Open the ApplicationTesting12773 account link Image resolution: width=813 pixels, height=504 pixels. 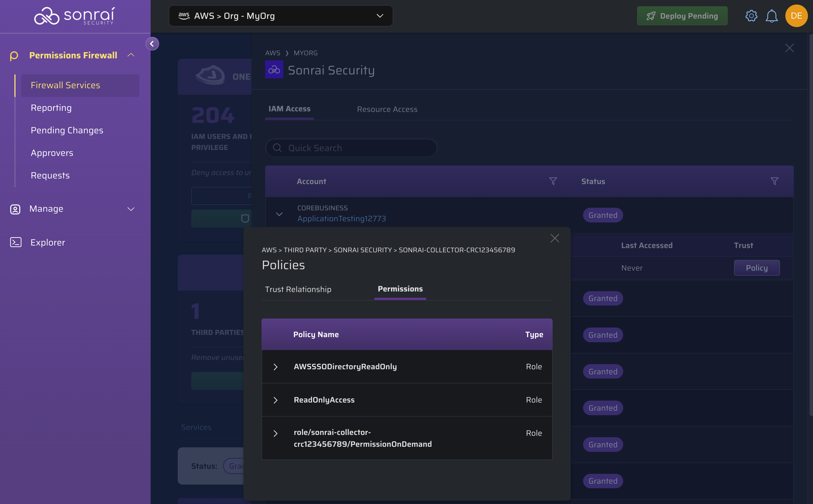pos(341,218)
